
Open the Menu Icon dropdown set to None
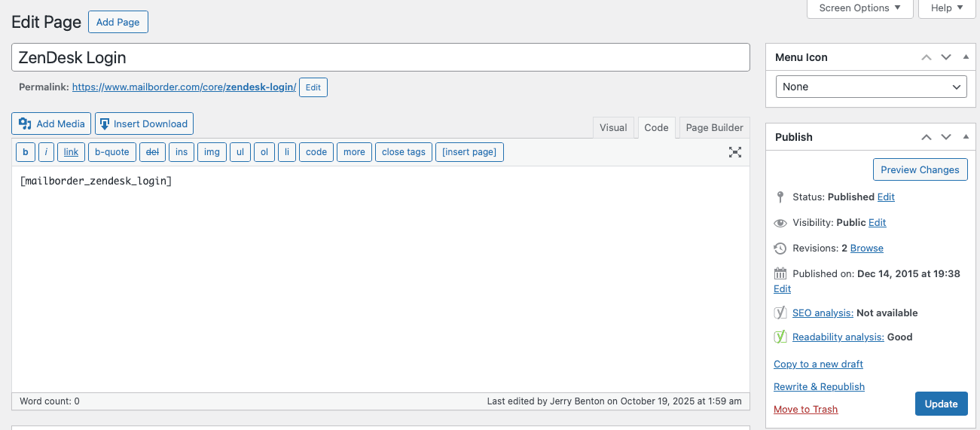point(872,87)
